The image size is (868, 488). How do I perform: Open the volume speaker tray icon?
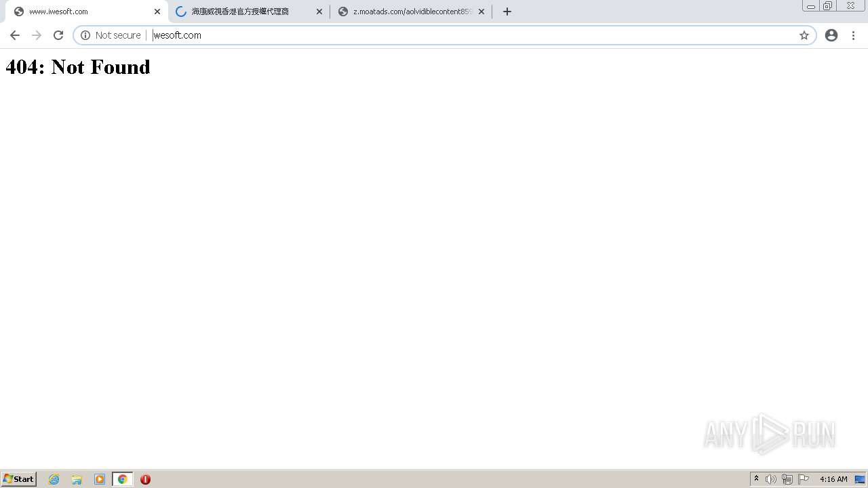pos(770,479)
